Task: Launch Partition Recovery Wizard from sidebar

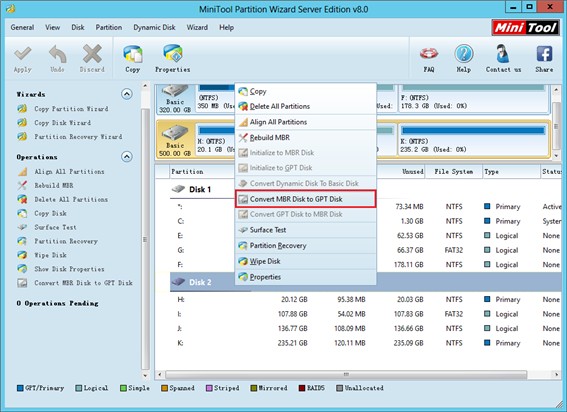Action: tap(78, 137)
